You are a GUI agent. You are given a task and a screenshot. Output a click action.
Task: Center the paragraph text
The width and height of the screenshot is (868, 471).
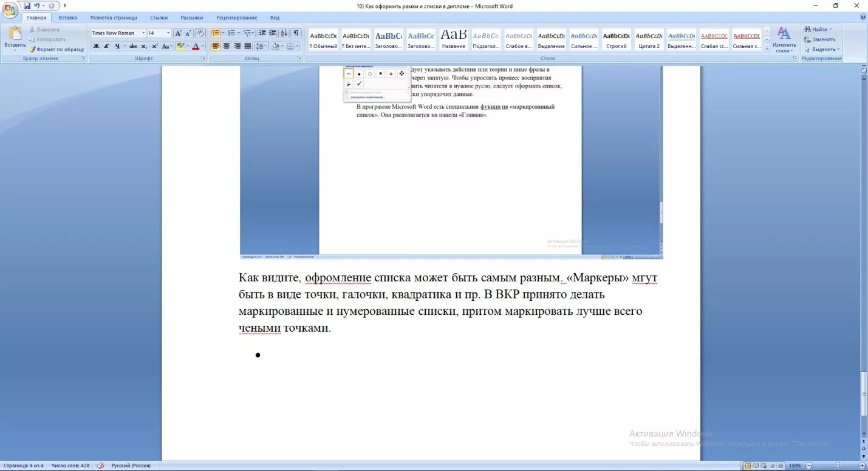pos(227,46)
